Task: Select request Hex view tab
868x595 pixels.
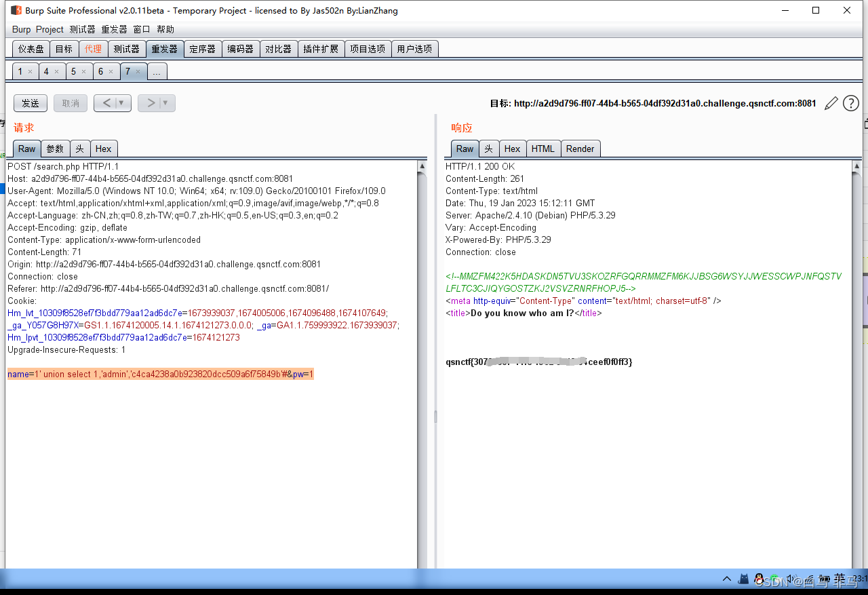Action: pyautogui.click(x=104, y=149)
